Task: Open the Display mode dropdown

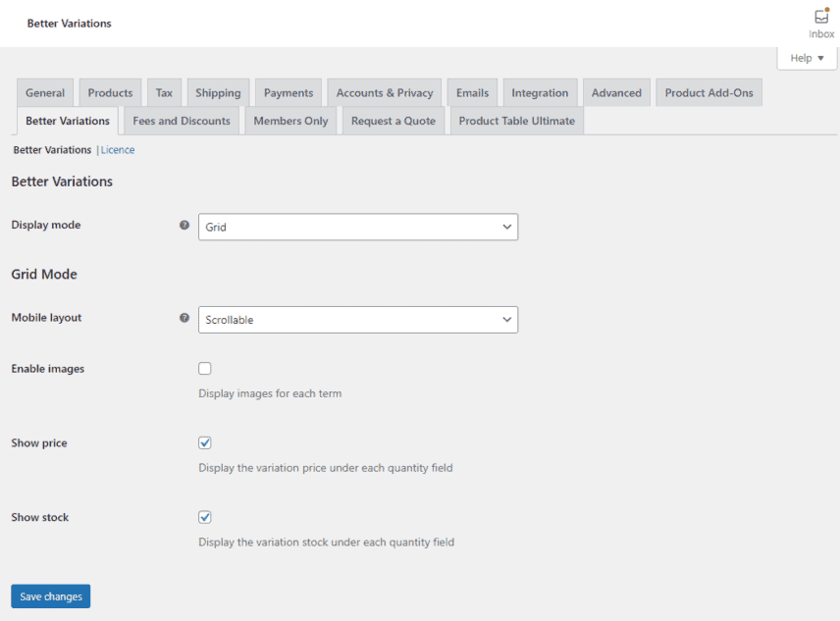Action: 358,227
